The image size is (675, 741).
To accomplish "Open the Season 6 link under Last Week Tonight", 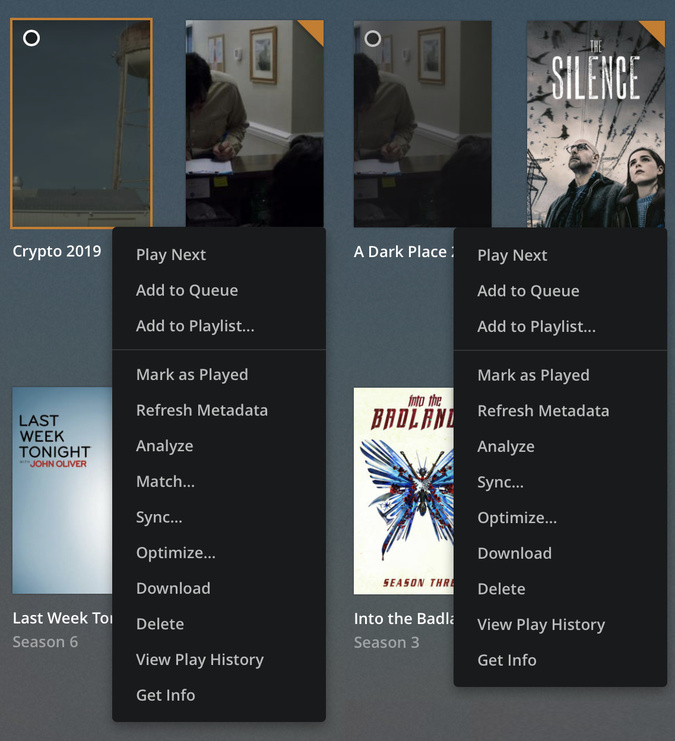I will [45, 642].
